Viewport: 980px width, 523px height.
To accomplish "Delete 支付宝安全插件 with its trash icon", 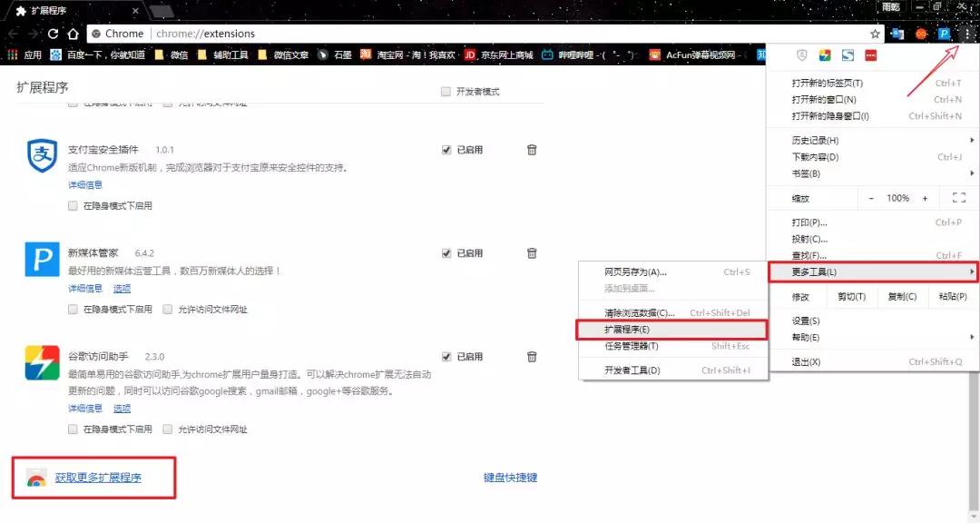I will tap(532, 150).
